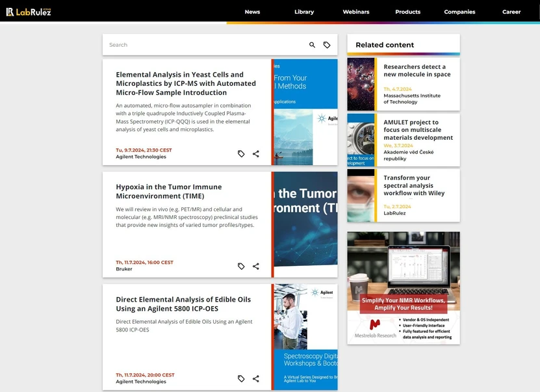540x392 pixels.
Task: Click Bruker company name on Hypoxia card
Action: [124, 269]
